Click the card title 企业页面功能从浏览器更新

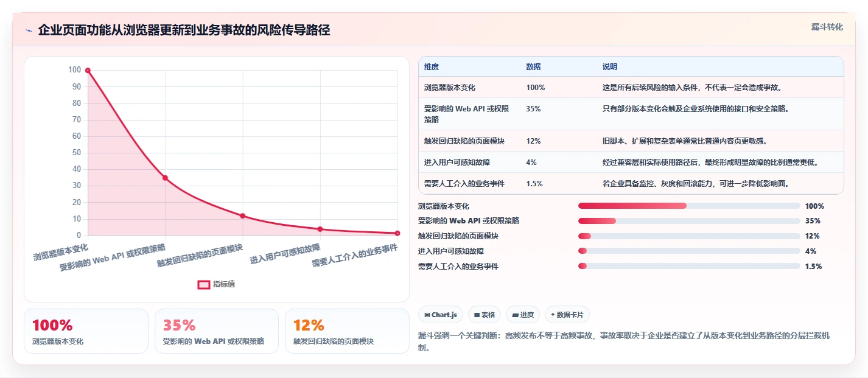184,30
